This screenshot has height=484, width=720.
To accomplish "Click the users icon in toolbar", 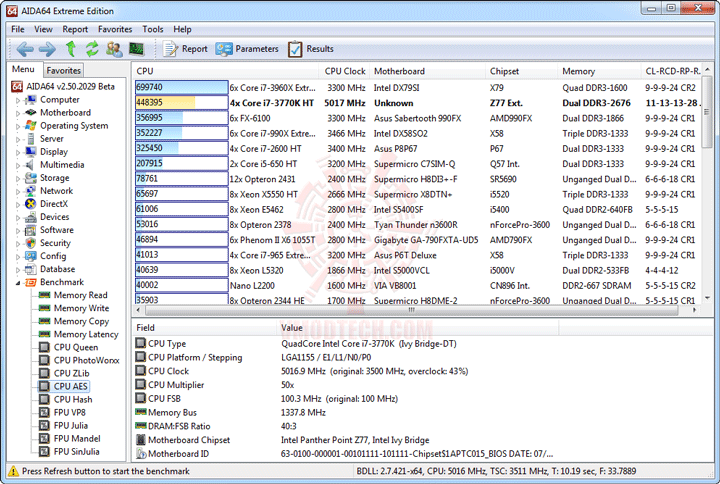I will tap(114, 49).
